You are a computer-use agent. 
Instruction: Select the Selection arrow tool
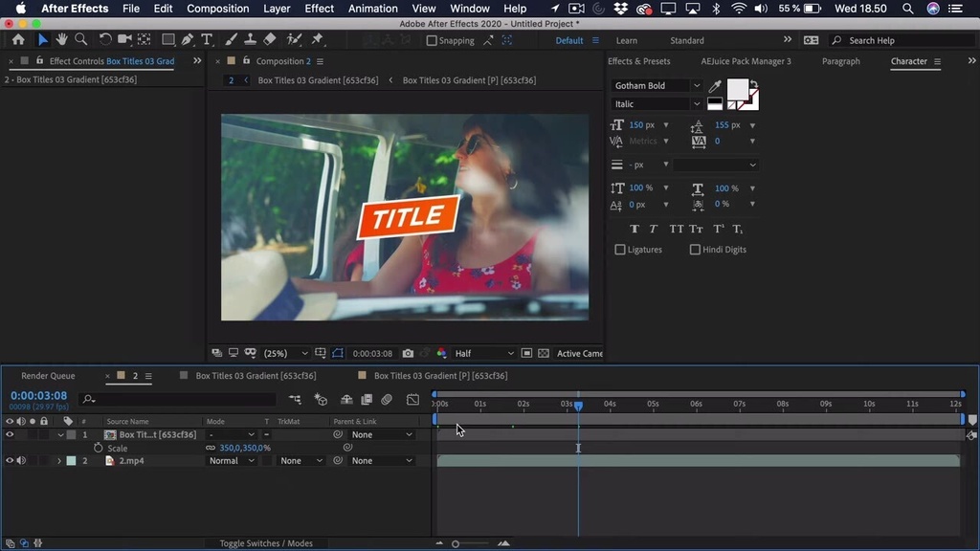(42, 40)
